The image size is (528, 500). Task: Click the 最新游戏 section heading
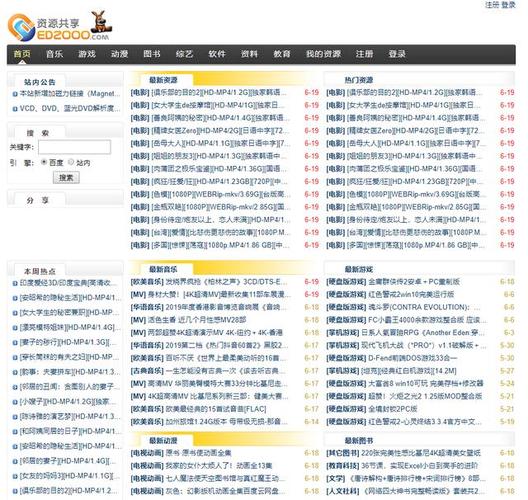[359, 269]
